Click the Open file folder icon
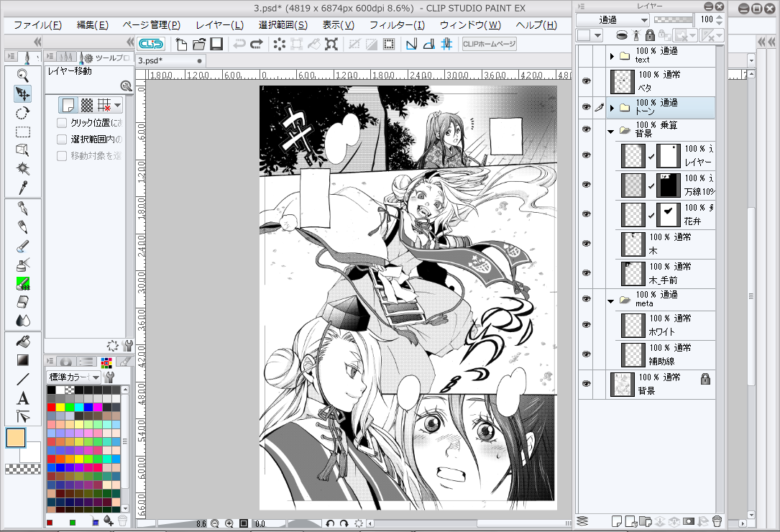 tap(199, 45)
